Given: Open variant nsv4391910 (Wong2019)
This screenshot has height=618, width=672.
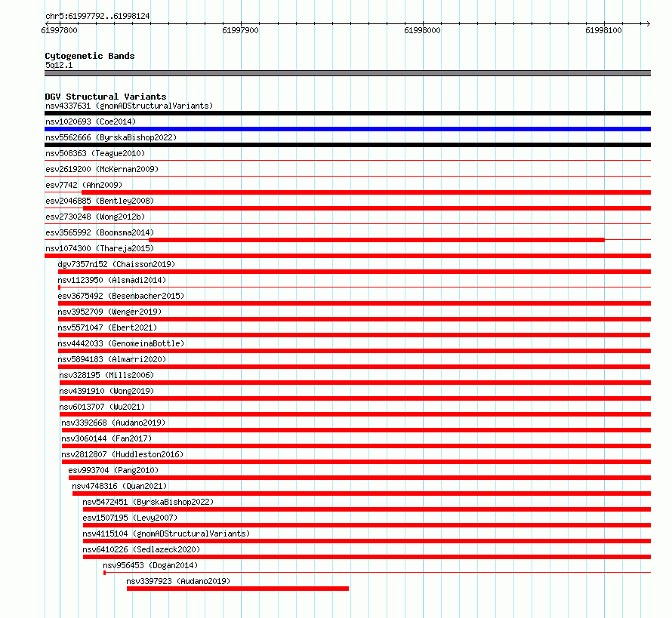Looking at the screenshot, I should (106, 391).
